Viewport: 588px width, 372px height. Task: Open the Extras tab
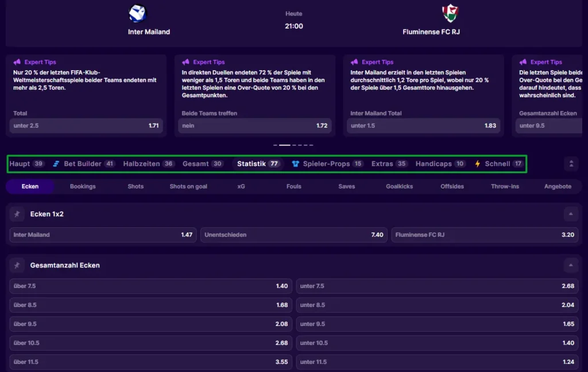click(x=389, y=164)
